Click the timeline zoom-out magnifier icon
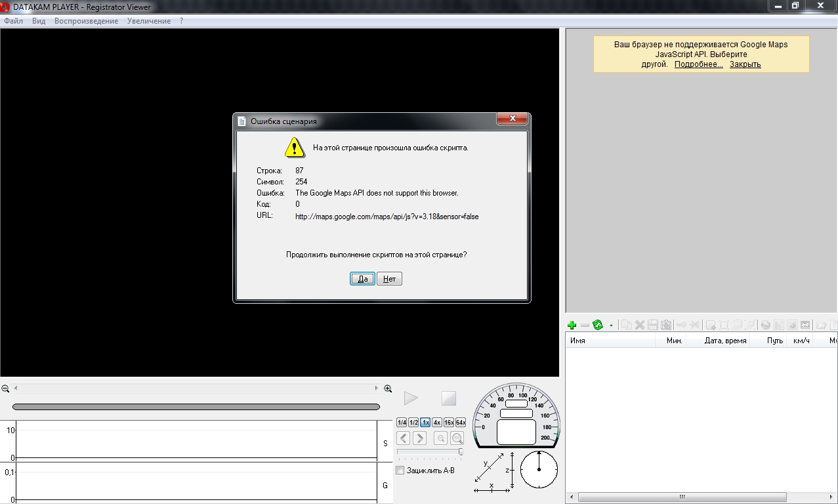Screen dimensions: 838x504 (5, 388)
